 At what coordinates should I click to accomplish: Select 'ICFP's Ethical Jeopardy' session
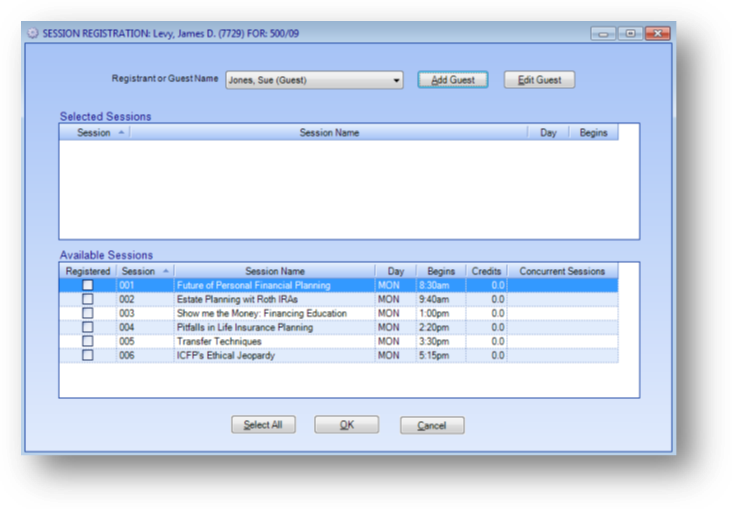tap(338, 355)
